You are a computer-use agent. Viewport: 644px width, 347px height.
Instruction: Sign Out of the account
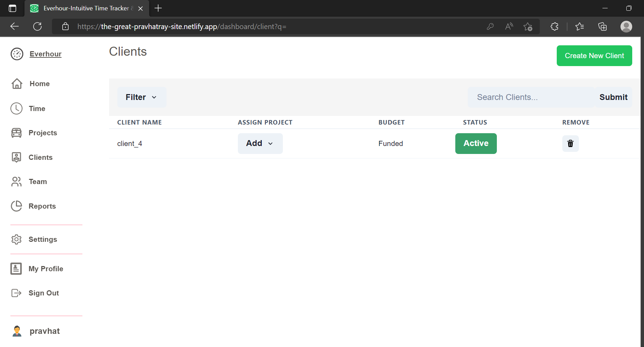coord(44,293)
